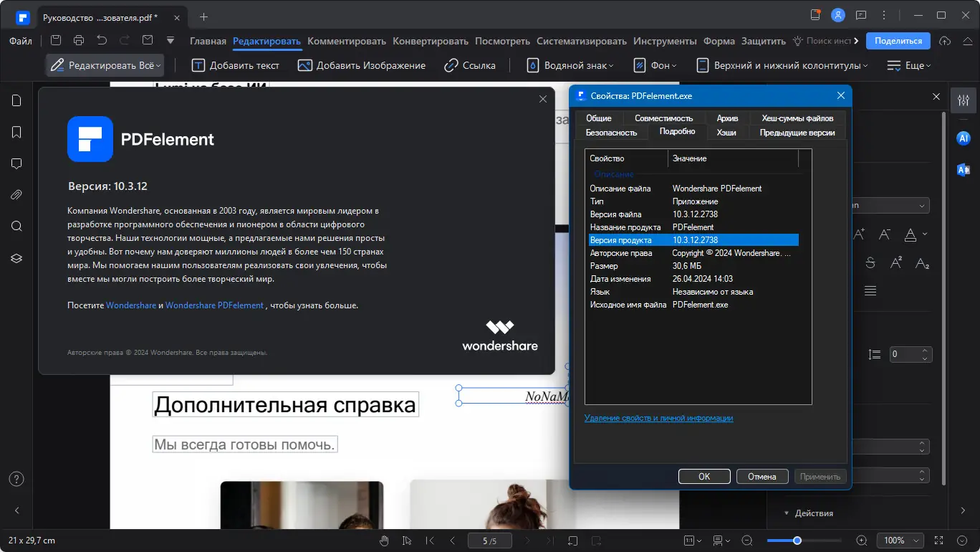
Task: Switch to the Хэши tab
Action: 726,132
